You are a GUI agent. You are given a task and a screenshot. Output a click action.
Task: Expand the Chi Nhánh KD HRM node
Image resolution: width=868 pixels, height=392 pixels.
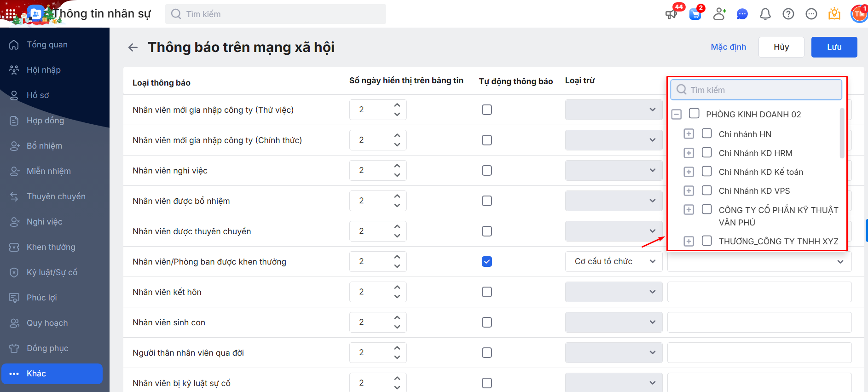tap(689, 153)
